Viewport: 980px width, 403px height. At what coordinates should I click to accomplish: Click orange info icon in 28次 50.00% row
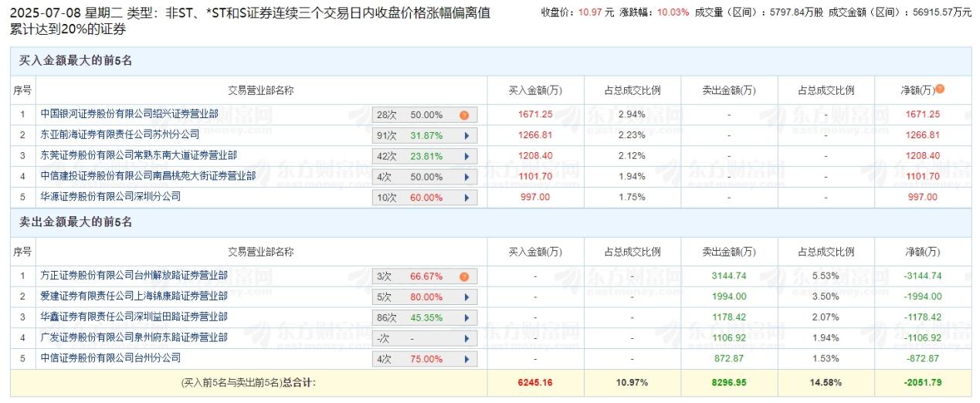[x=464, y=115]
